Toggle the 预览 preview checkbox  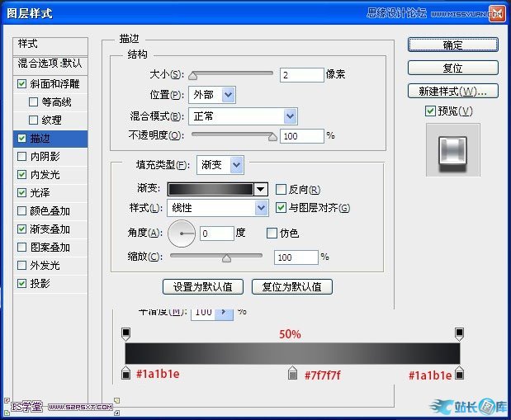click(430, 111)
